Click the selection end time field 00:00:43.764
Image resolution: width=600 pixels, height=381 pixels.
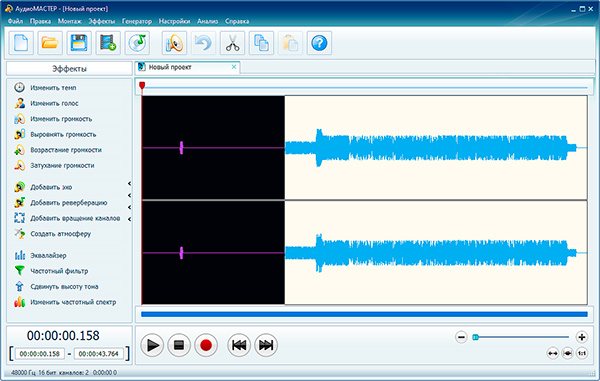99,354
